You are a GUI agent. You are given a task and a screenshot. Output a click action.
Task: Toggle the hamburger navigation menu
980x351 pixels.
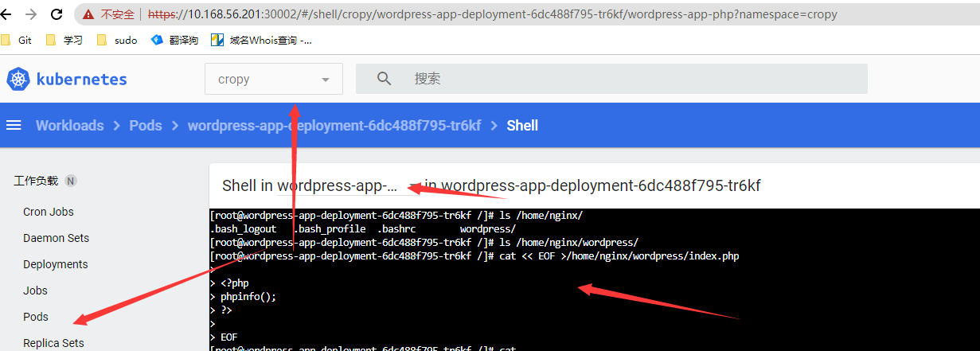point(14,126)
